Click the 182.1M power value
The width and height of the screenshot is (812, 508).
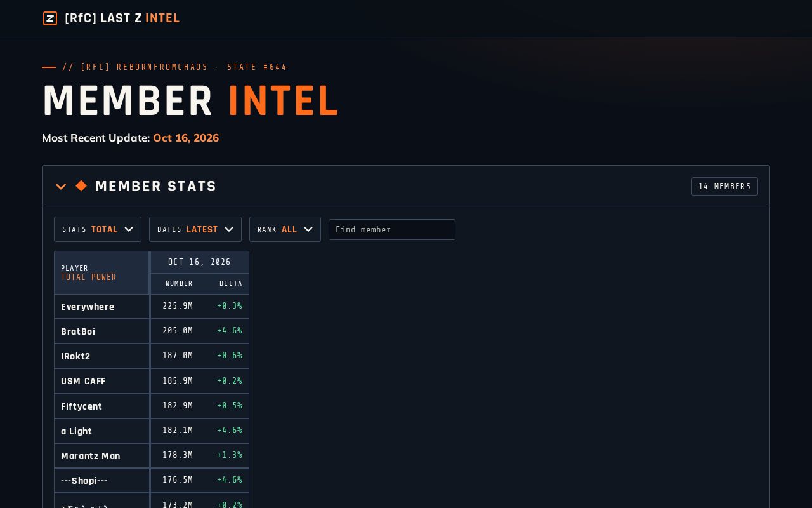pos(178,431)
